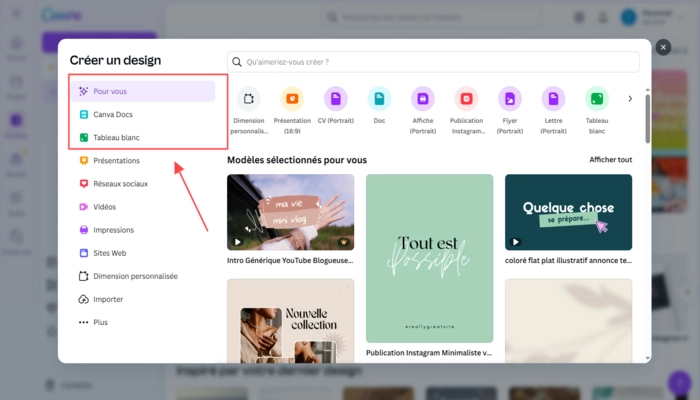Click the search magnifier icon in dialog
This screenshot has height=400, width=700.
[237, 62]
